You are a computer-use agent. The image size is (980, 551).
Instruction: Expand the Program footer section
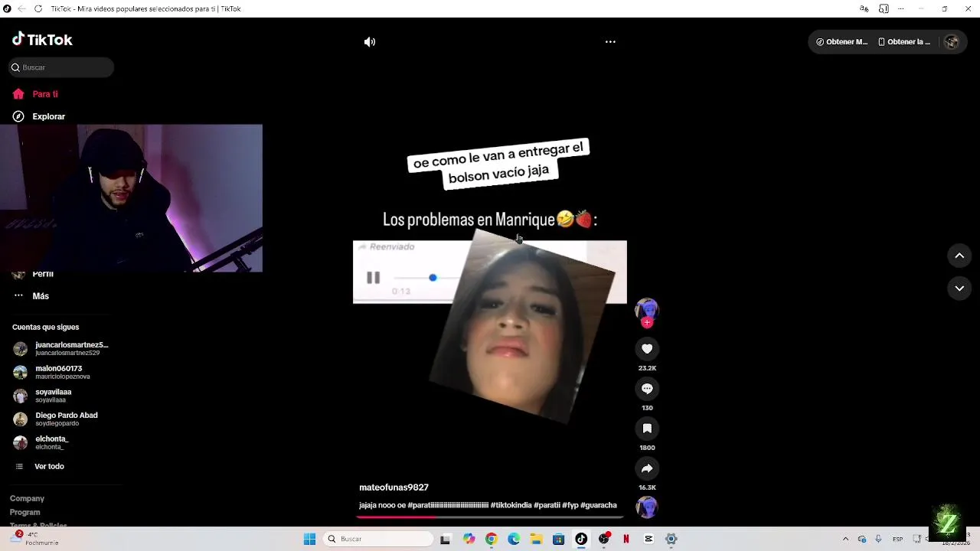click(24, 513)
